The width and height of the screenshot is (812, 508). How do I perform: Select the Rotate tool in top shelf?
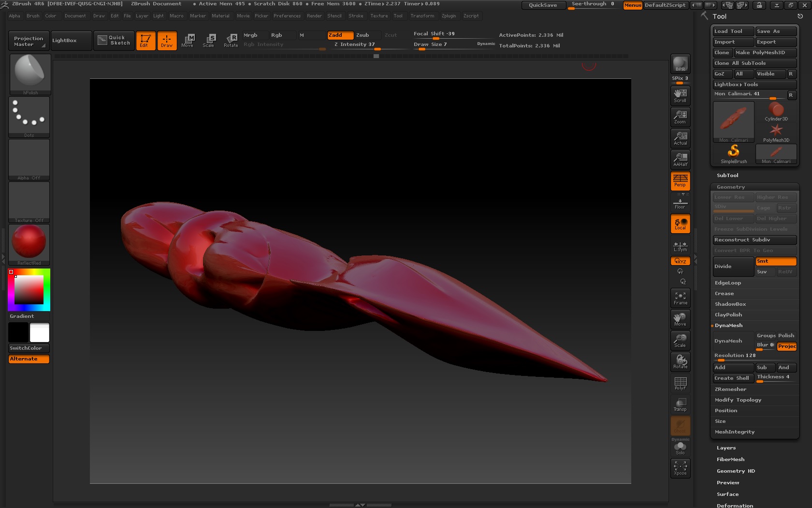point(231,41)
